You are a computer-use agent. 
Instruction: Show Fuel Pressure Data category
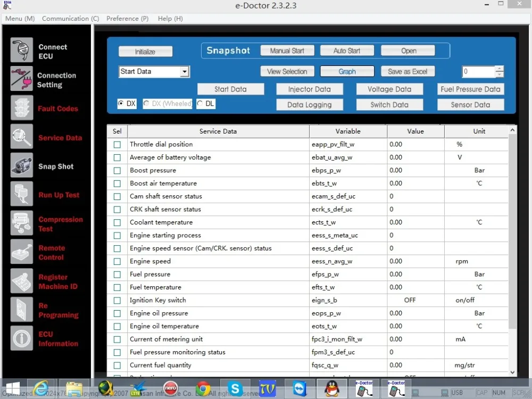pos(471,89)
